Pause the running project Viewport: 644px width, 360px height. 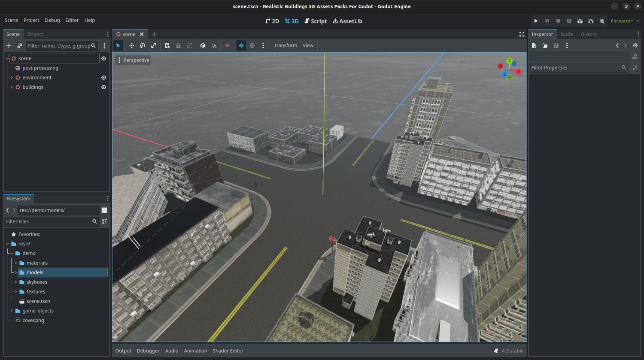[x=547, y=21]
